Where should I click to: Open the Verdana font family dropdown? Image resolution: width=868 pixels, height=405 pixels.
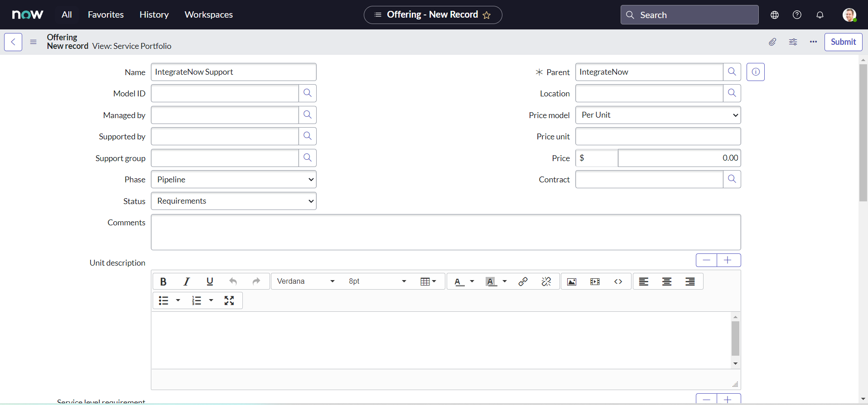pos(306,281)
